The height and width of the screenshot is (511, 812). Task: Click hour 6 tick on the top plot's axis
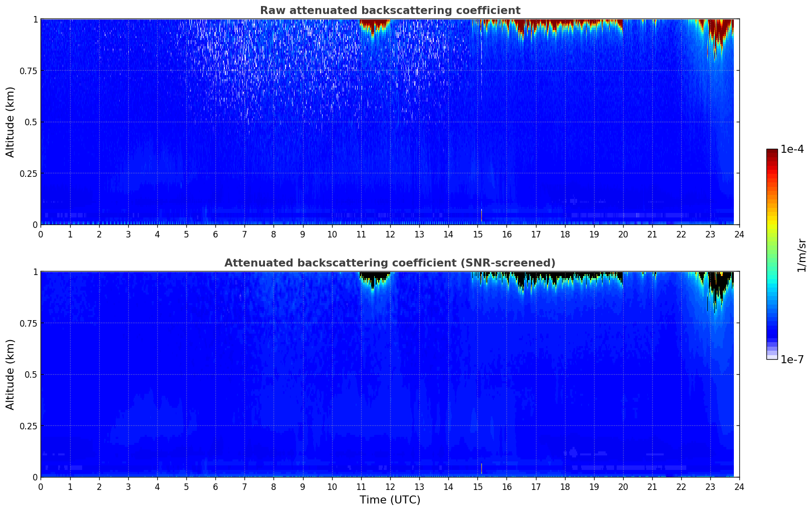[x=215, y=234]
